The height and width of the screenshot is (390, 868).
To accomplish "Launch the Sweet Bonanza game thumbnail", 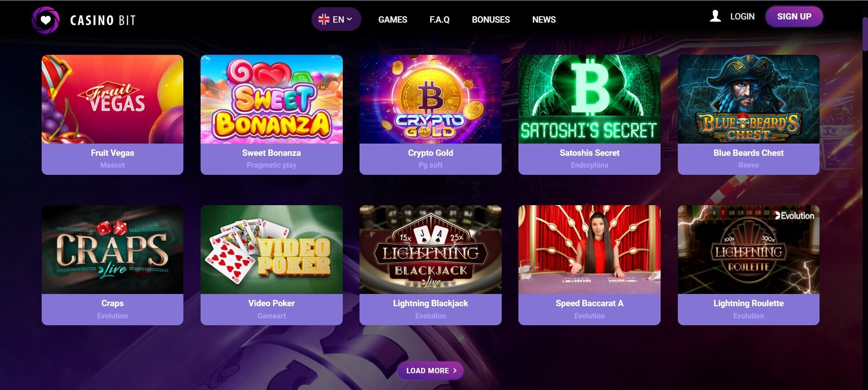I will point(271,99).
